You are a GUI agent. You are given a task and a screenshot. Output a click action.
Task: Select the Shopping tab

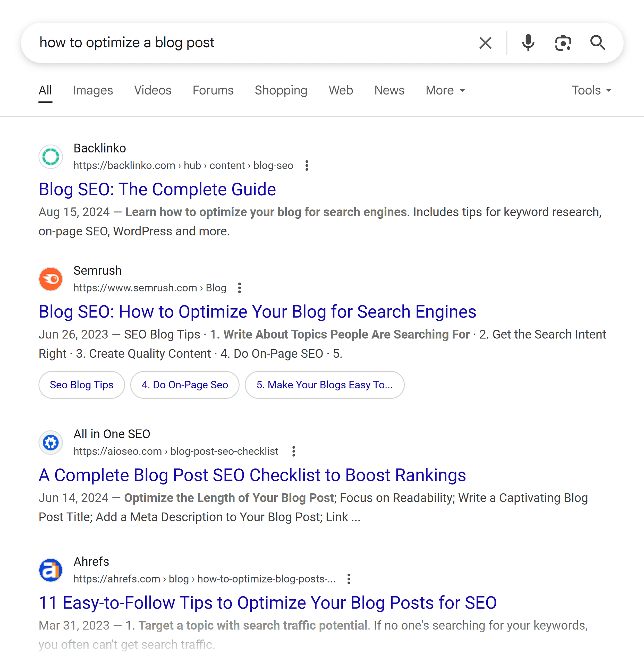pyautogui.click(x=281, y=90)
